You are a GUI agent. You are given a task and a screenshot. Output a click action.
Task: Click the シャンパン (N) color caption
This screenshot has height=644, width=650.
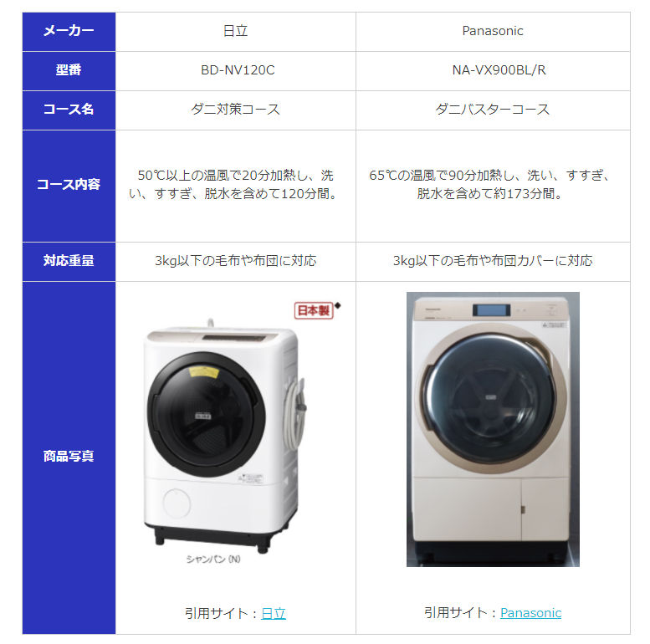(x=213, y=559)
